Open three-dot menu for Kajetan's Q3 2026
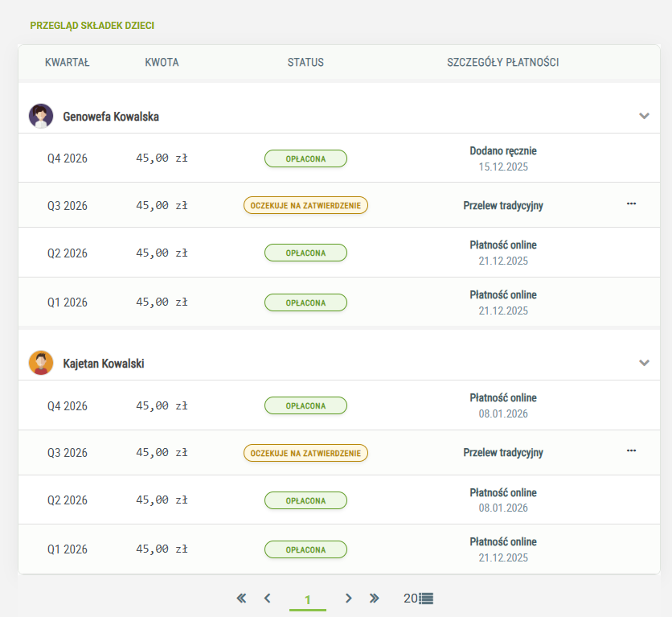Viewport: 672px width, 617px height. point(631,451)
